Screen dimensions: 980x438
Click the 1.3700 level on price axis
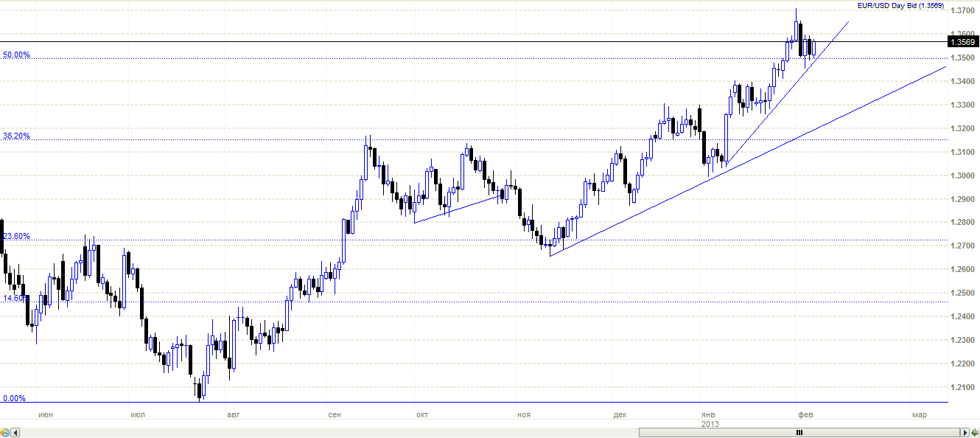[x=962, y=10]
